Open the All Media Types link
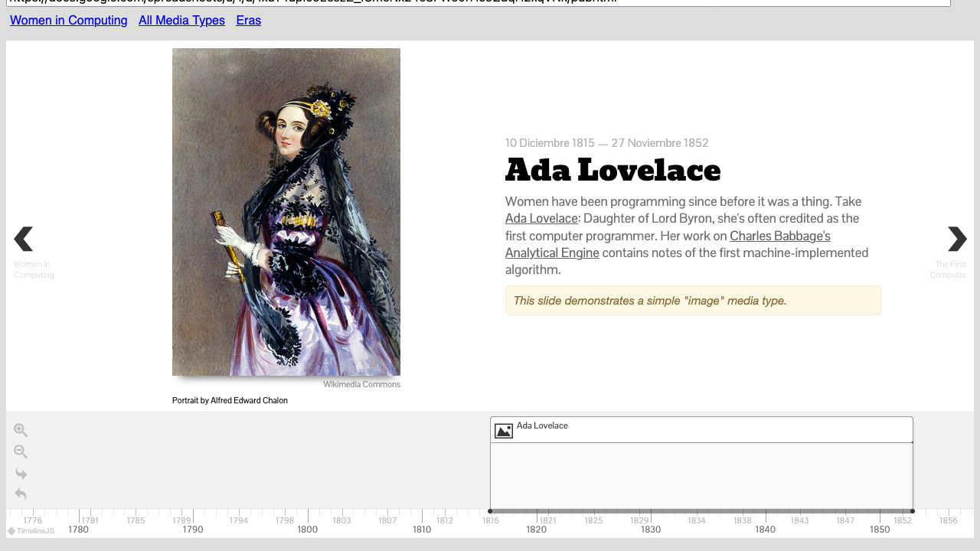This screenshot has width=980, height=551. [x=181, y=21]
